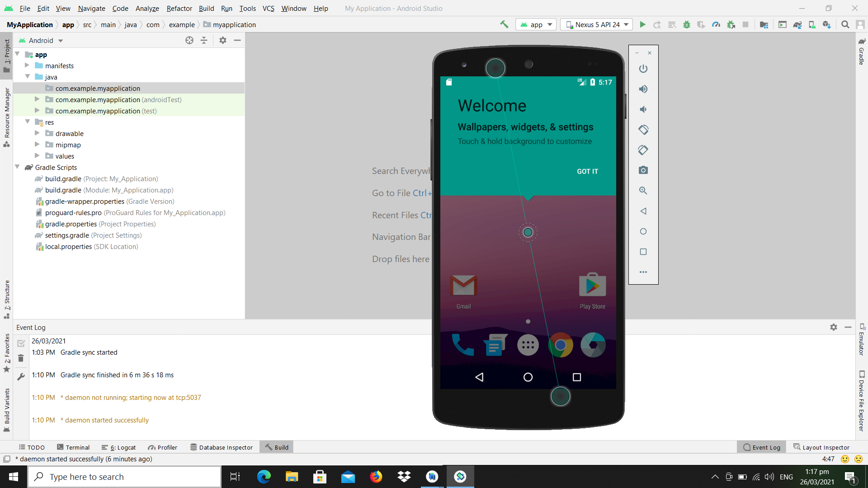
Task: Open emulator extended controls three dots
Action: pos(643,272)
